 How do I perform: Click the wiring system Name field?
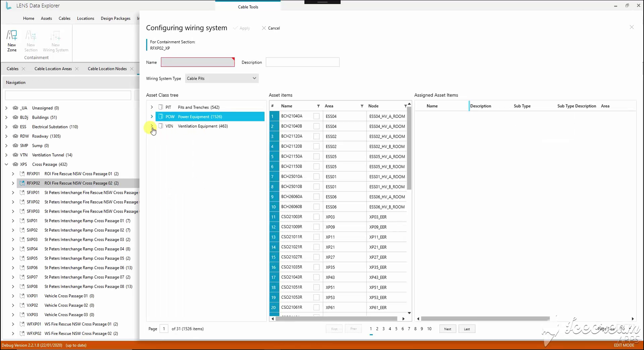tap(198, 62)
